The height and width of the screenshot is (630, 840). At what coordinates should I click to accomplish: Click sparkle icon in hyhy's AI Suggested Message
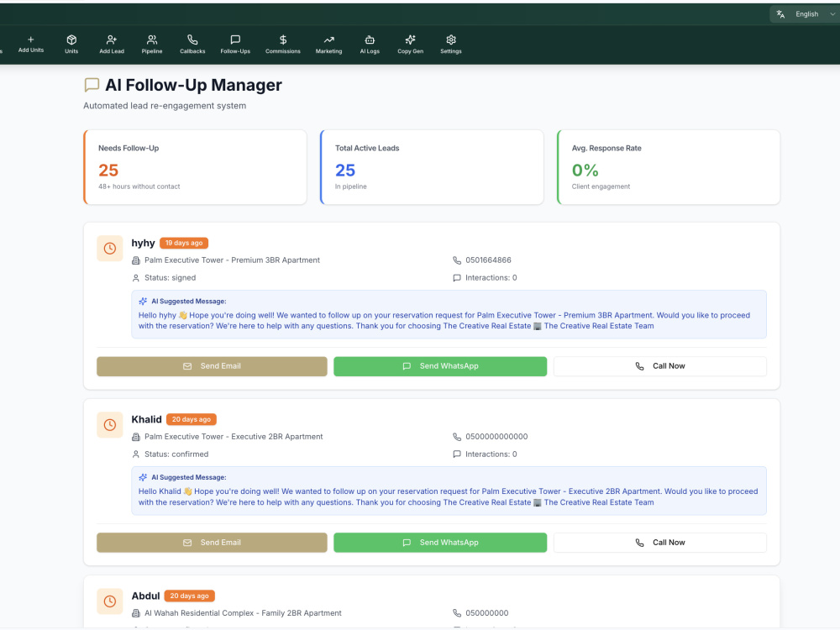[143, 301]
